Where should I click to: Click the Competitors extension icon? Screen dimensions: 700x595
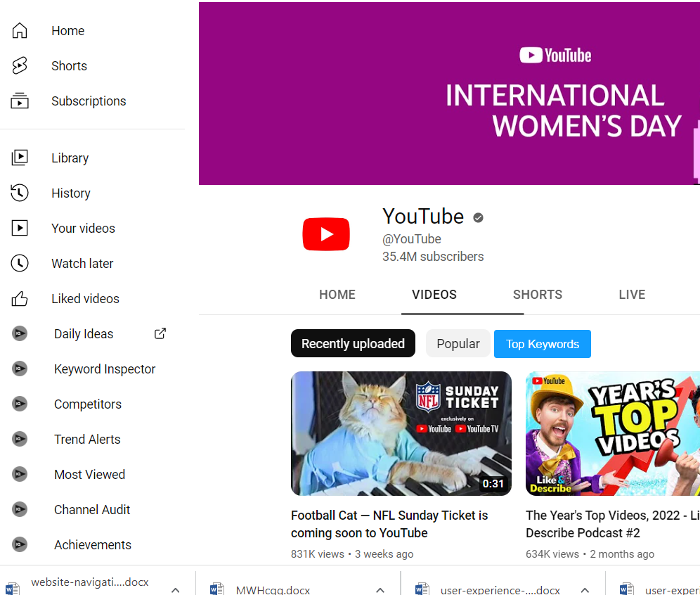pos(20,404)
